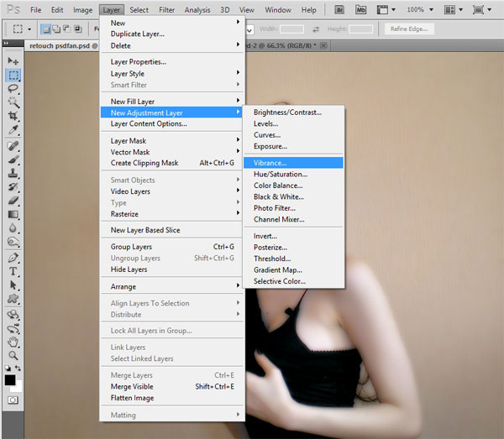Expand the New submenu
Image resolution: width=504 pixels, height=439 pixels.
pyautogui.click(x=172, y=23)
